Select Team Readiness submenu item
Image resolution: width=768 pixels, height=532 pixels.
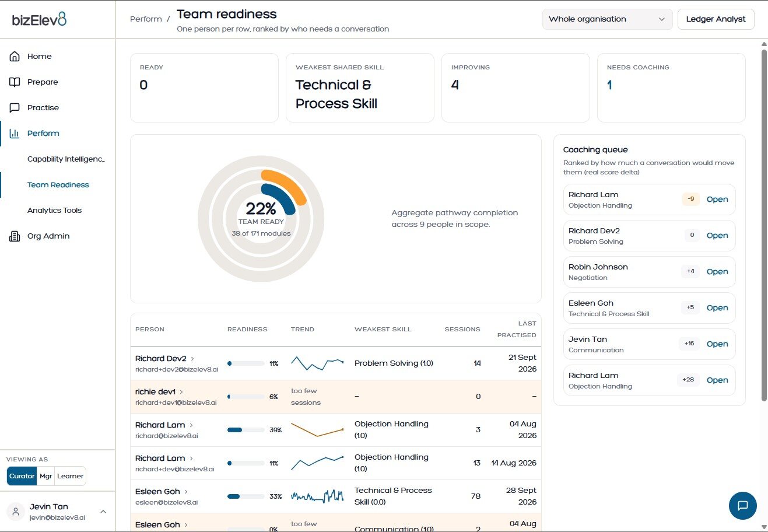[x=58, y=185]
